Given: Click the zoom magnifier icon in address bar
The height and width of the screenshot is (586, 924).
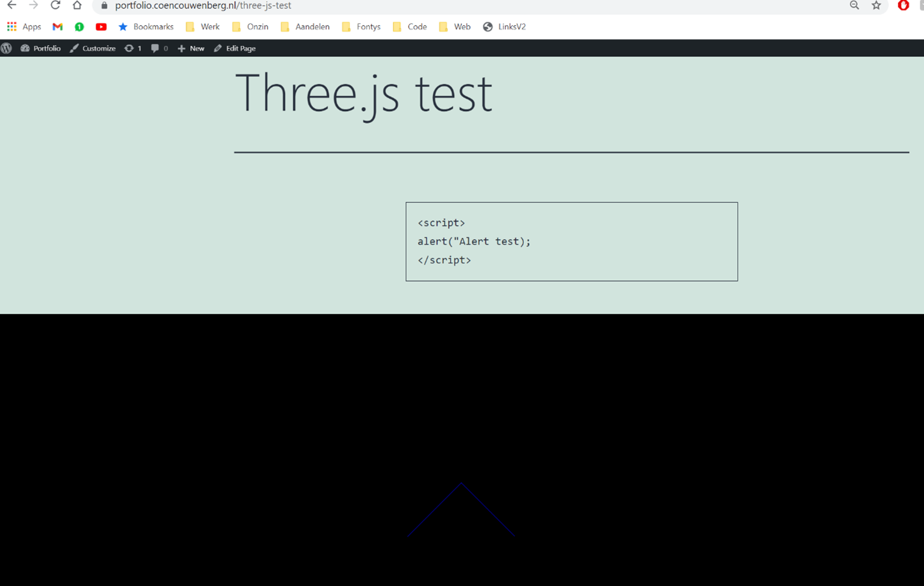Looking at the screenshot, I should tap(854, 5).
